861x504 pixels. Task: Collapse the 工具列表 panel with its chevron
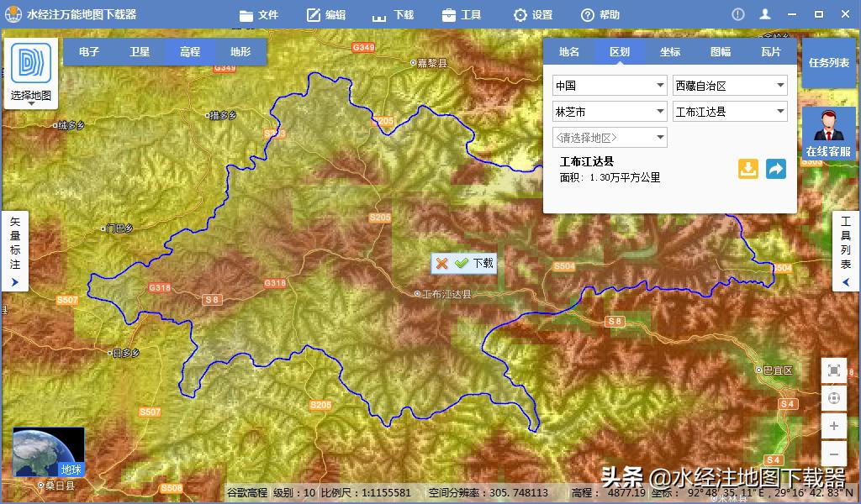coord(845,282)
